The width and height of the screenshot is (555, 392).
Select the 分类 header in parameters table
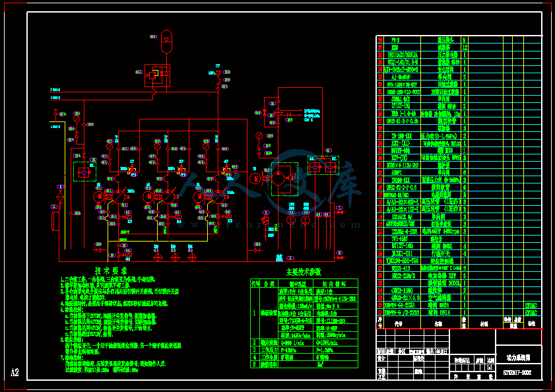click(x=269, y=284)
